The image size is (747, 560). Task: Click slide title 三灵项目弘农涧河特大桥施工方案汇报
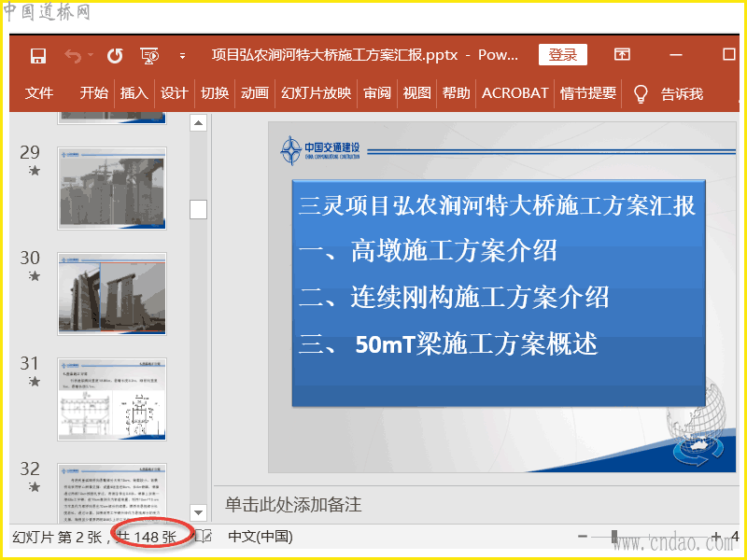click(x=497, y=205)
